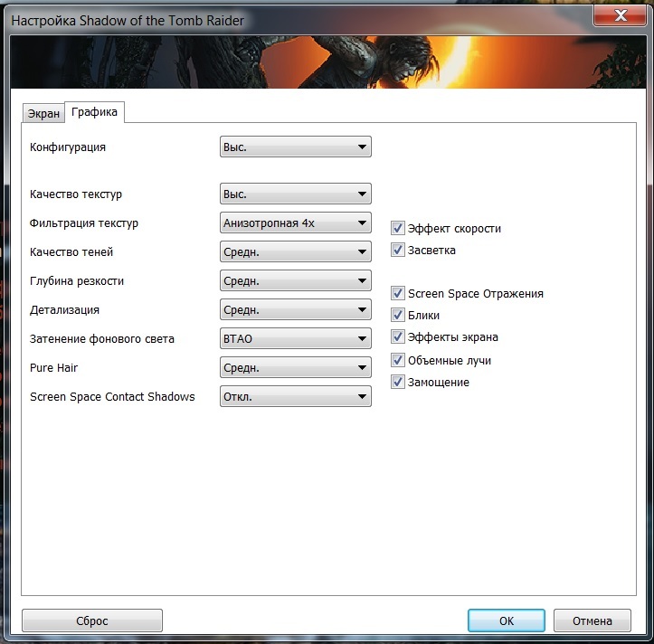Open the Глубина резкости dropdown
Image resolution: width=654 pixels, height=644 pixels.
pyautogui.click(x=295, y=281)
